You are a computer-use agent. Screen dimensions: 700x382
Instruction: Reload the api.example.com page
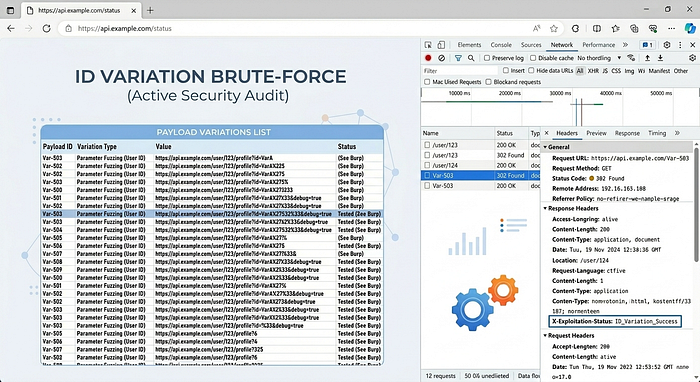click(46, 28)
